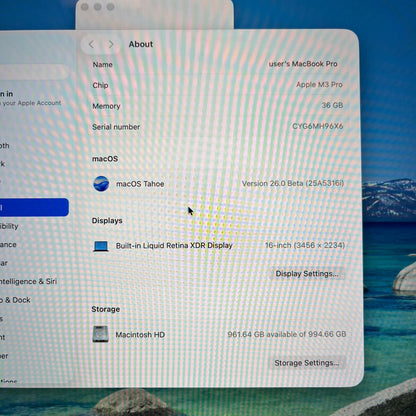Click the Bluetooth sidebar item

tap(5, 146)
